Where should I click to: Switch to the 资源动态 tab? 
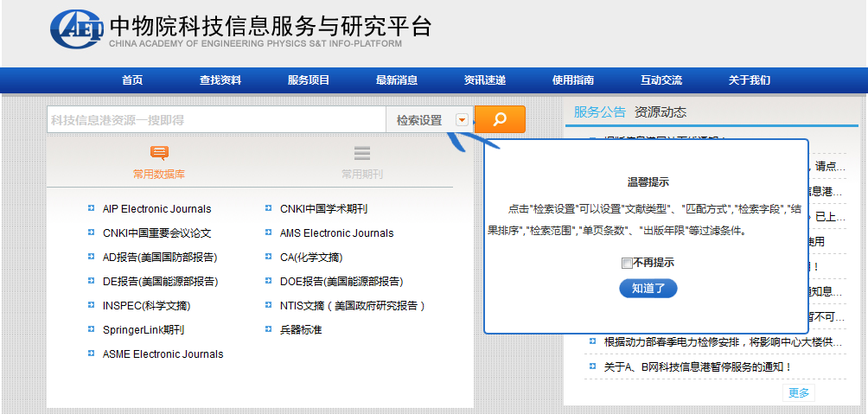pos(661,112)
